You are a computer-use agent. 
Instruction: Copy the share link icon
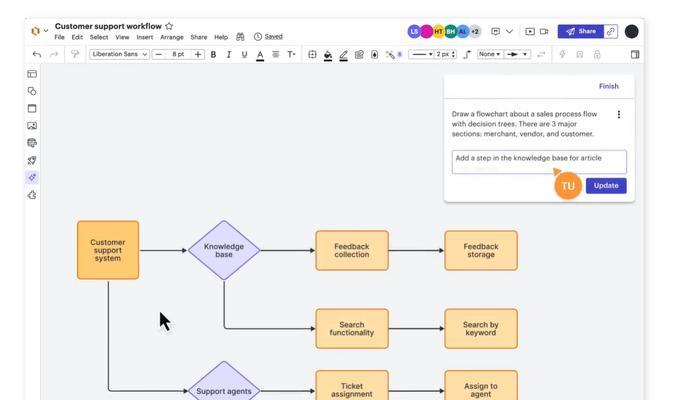[x=611, y=31]
